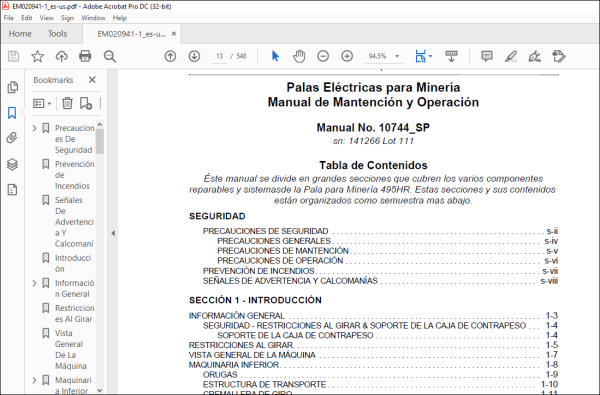Expand Información General bookmark
The width and height of the screenshot is (600, 395).
pos(34,283)
